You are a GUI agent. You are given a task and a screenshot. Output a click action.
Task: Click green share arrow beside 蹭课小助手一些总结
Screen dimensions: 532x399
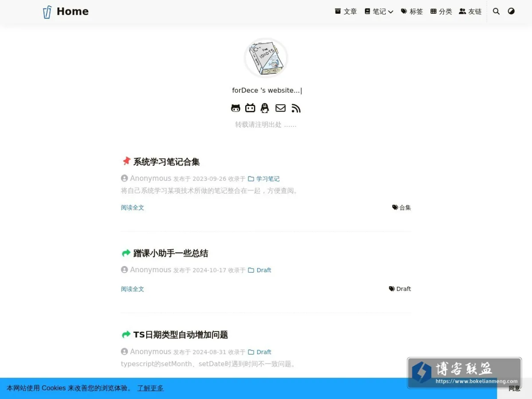click(x=126, y=253)
